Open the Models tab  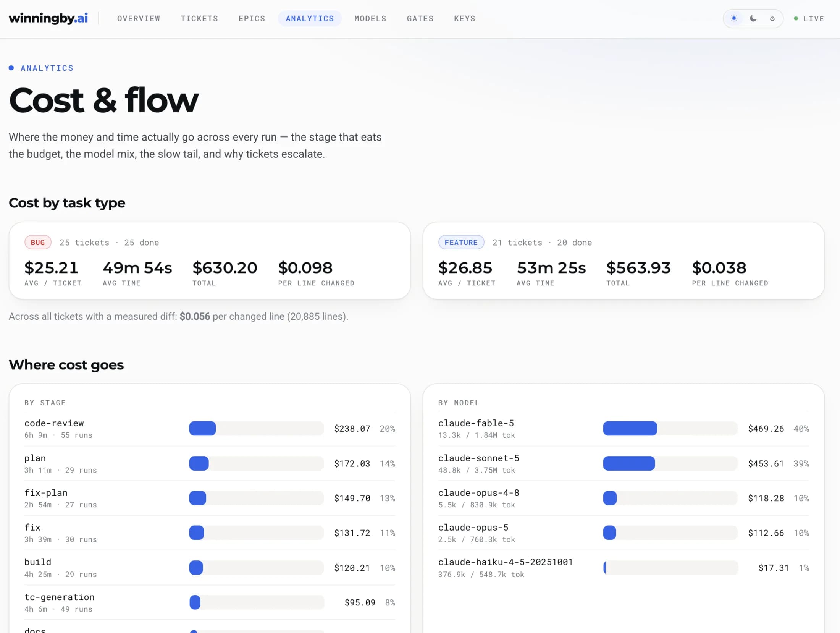(x=370, y=18)
